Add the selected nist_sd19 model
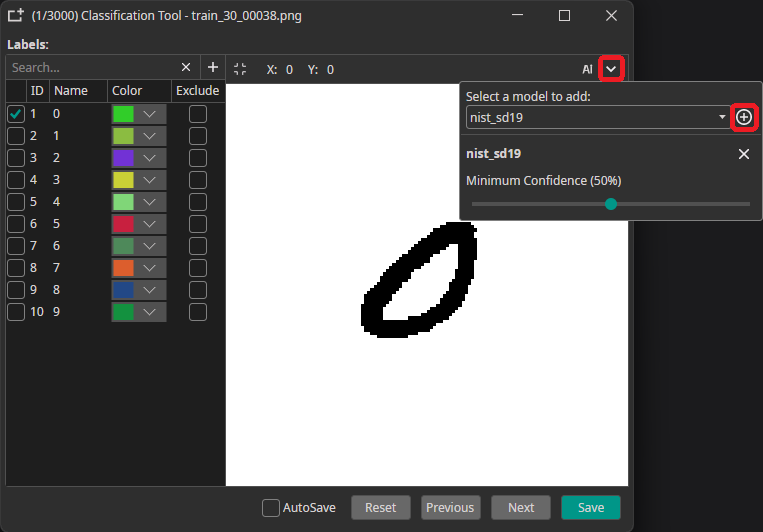 tap(743, 118)
